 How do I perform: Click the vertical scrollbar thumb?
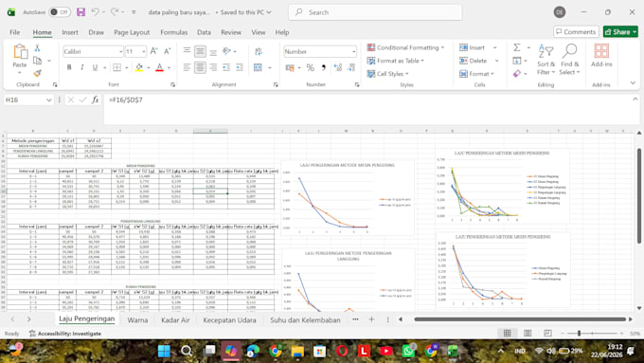point(638,196)
